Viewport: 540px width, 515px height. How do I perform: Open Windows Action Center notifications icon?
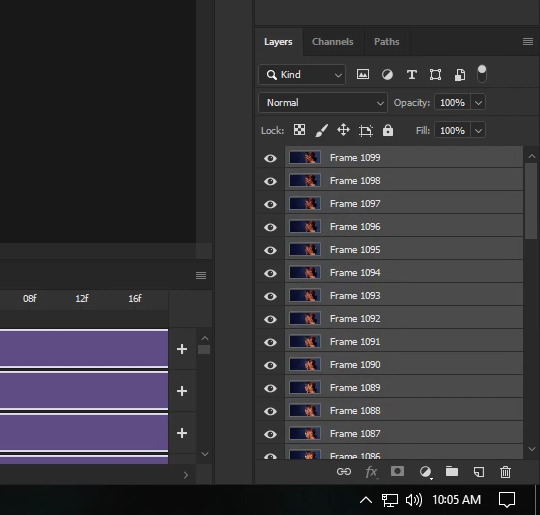pyautogui.click(x=507, y=499)
